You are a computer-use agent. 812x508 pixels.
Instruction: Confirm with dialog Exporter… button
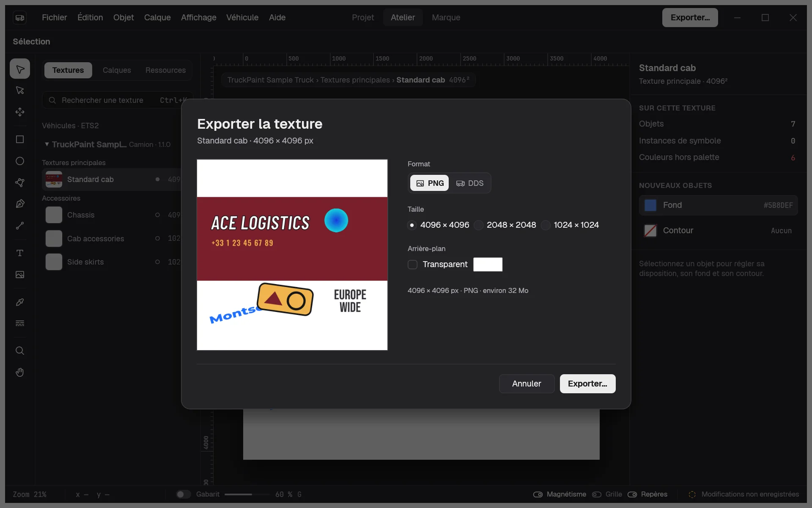[587, 384]
